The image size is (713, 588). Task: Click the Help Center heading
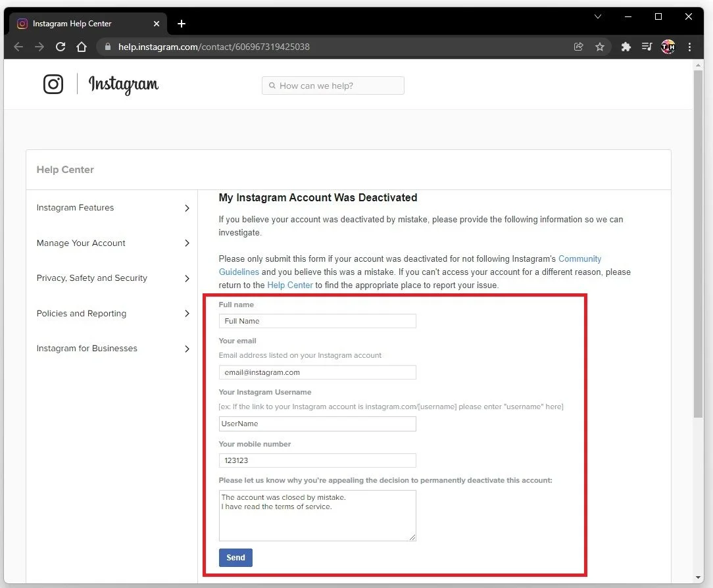[x=65, y=170]
